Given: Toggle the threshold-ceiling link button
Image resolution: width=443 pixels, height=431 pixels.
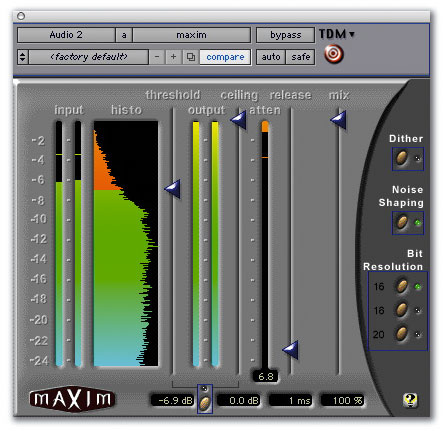Looking at the screenshot, I should coord(205,403).
